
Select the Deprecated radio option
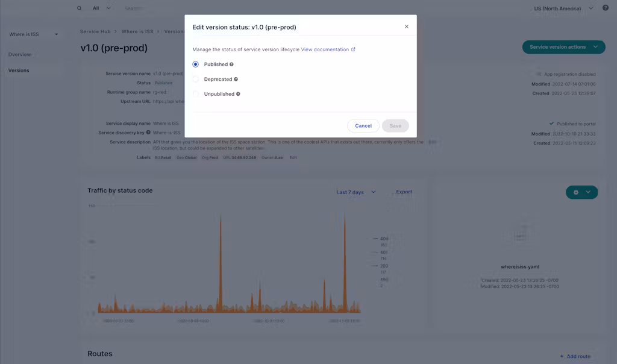(x=195, y=80)
